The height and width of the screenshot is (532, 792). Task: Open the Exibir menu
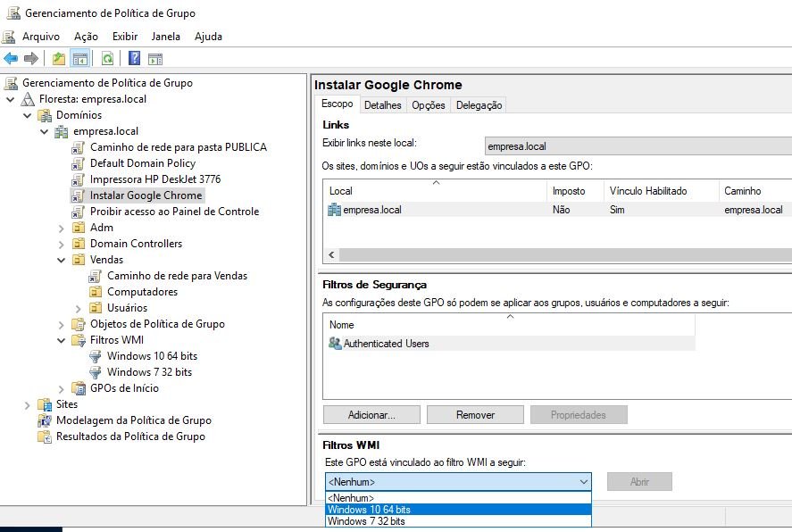click(x=125, y=37)
